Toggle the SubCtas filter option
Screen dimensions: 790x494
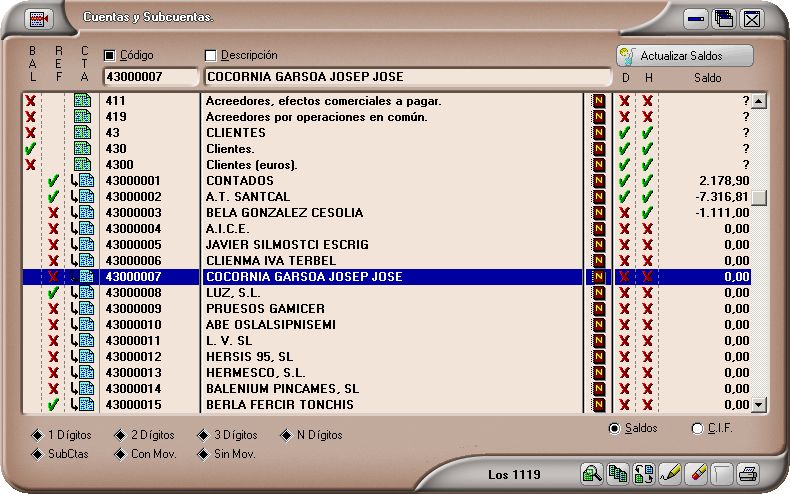[38, 453]
